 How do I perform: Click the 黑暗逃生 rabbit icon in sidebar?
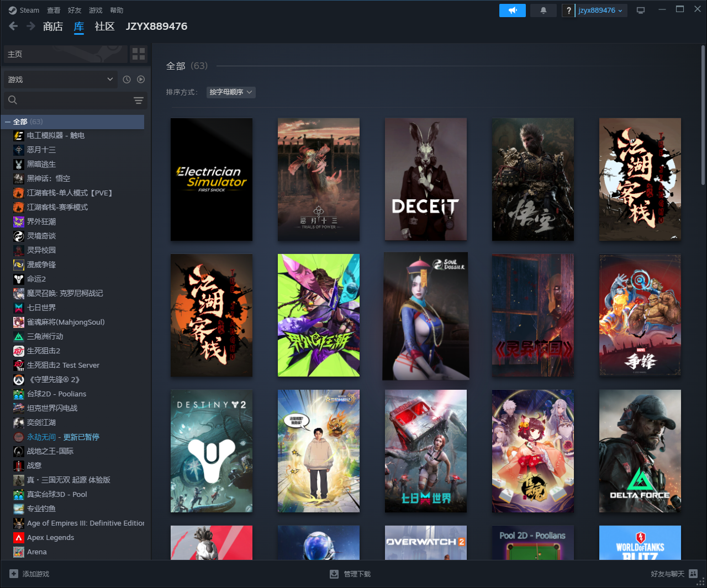point(19,164)
